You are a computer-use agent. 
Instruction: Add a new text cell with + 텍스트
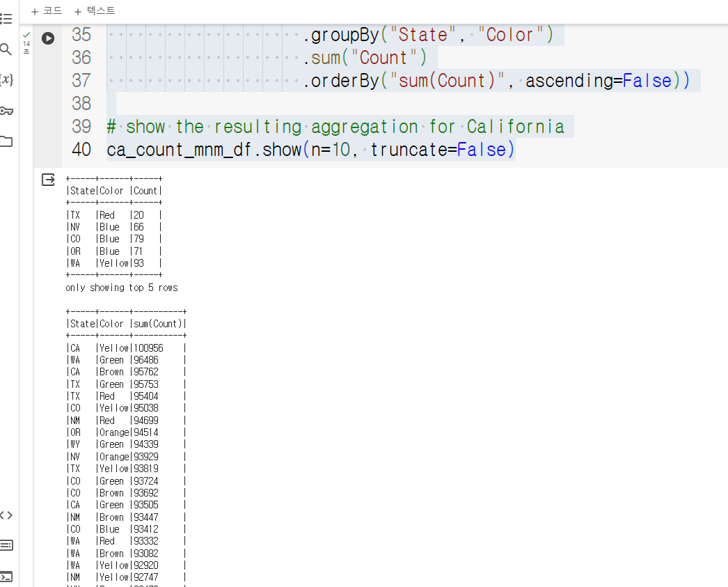pyautogui.click(x=95, y=10)
